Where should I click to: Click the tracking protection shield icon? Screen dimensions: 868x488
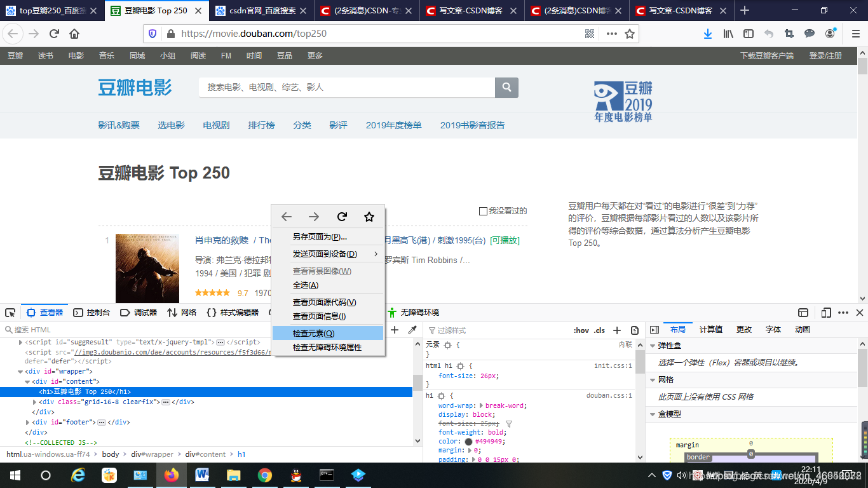click(x=153, y=34)
